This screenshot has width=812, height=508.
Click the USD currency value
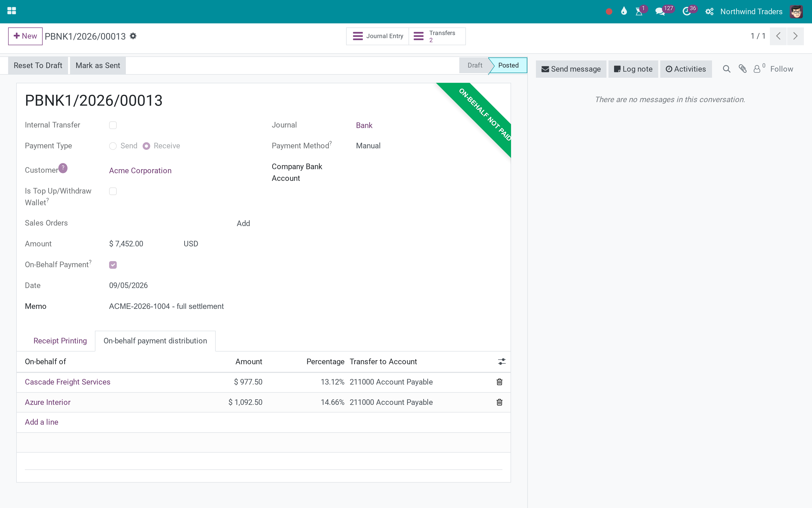191,244
